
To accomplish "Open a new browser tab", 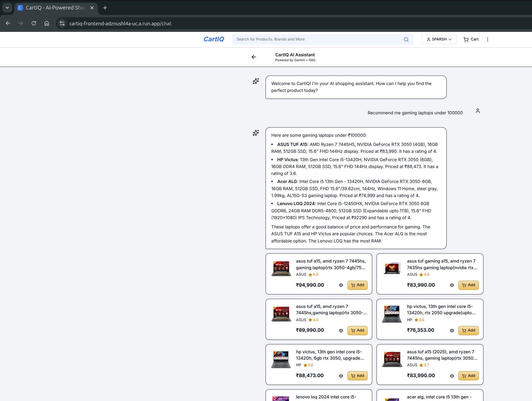I will 105,8.
